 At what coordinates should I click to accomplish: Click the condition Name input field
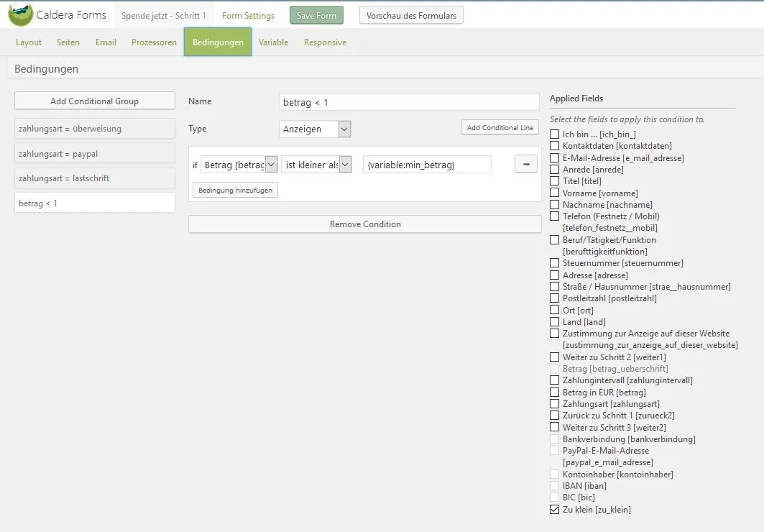[409, 102]
